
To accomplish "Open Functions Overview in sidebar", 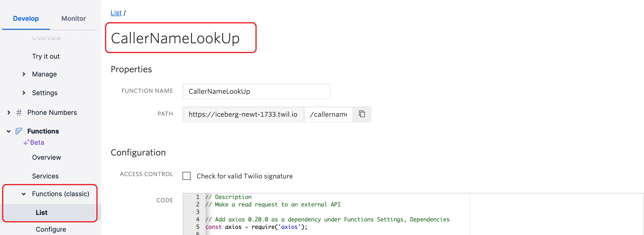I will pos(47,158).
